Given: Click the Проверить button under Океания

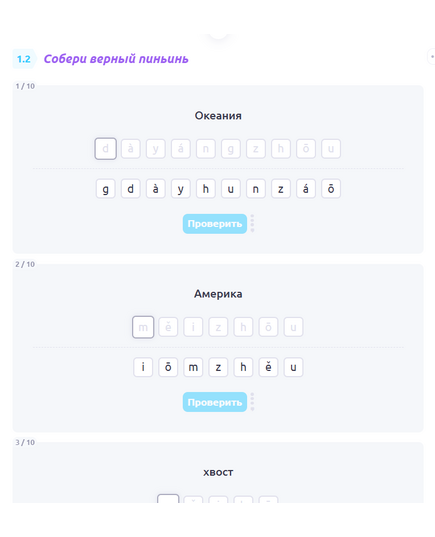Looking at the screenshot, I should click(214, 224).
